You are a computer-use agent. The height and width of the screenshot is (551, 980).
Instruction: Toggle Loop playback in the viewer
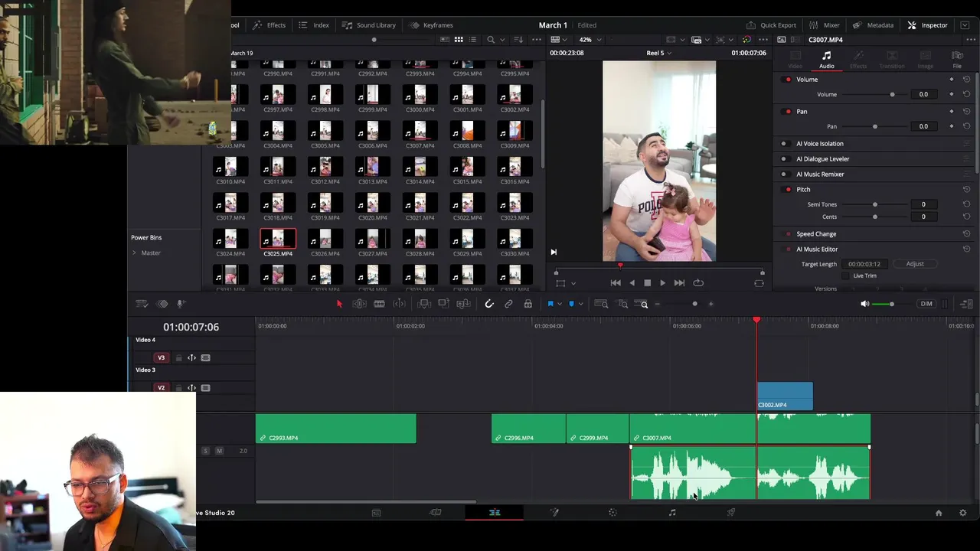click(x=698, y=283)
